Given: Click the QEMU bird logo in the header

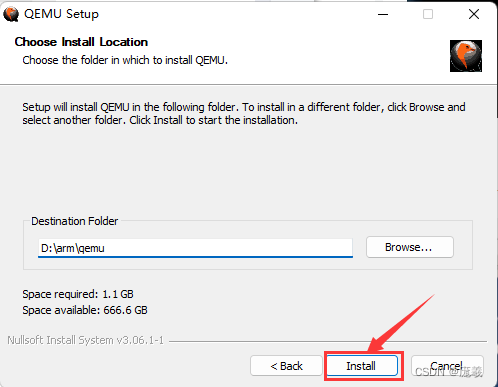Looking at the screenshot, I should [466, 56].
